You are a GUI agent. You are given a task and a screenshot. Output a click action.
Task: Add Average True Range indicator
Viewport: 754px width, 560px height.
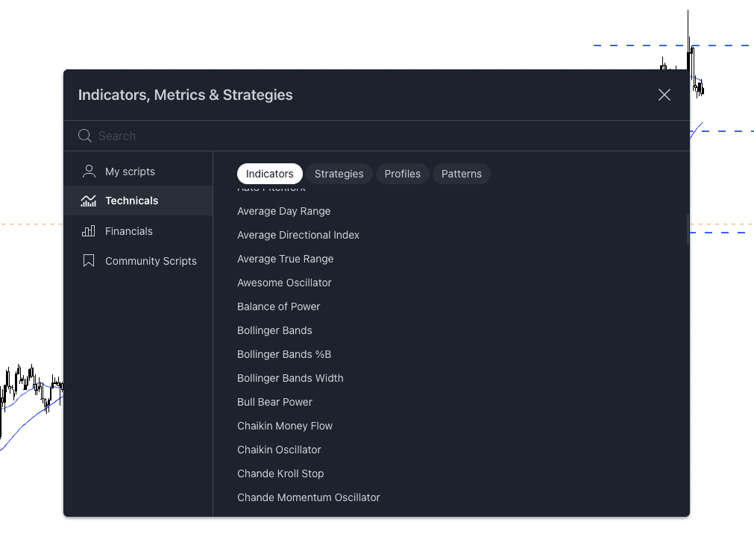285,259
